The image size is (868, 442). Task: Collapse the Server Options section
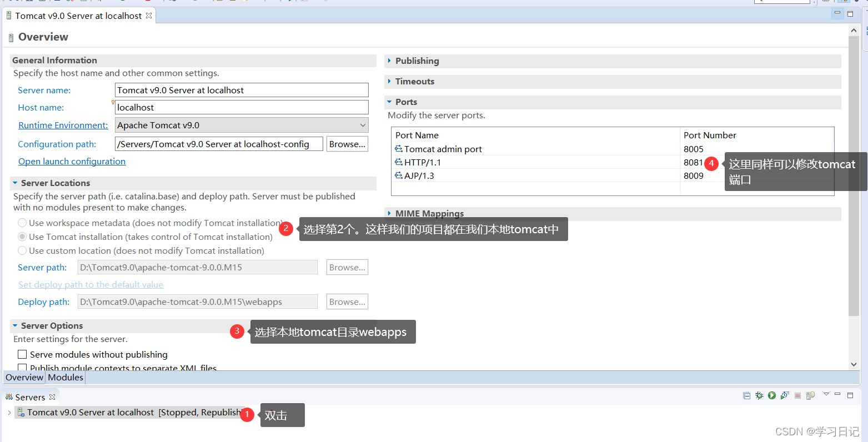click(15, 325)
